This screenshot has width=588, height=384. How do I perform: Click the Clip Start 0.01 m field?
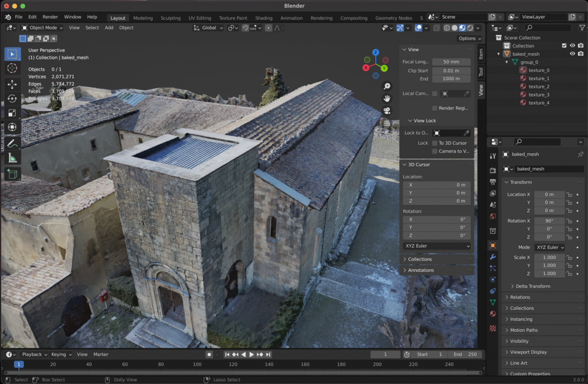pyautogui.click(x=451, y=71)
